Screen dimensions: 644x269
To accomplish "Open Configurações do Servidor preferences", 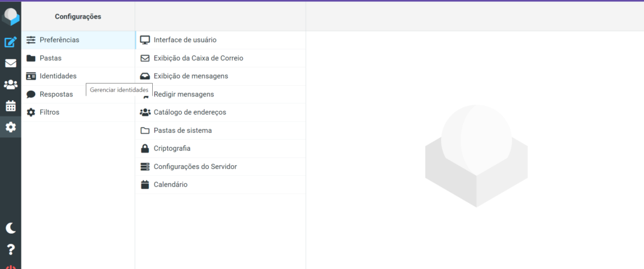I will click(x=195, y=166).
